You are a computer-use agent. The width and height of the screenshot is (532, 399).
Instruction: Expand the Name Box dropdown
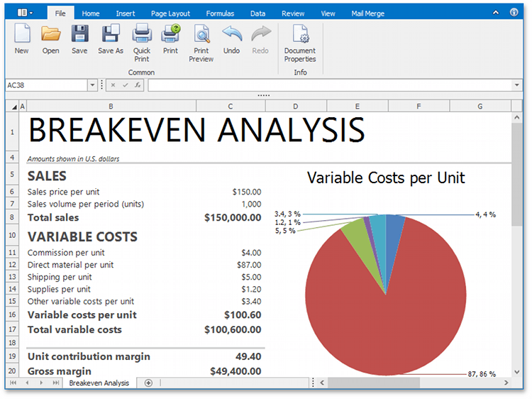(x=92, y=85)
